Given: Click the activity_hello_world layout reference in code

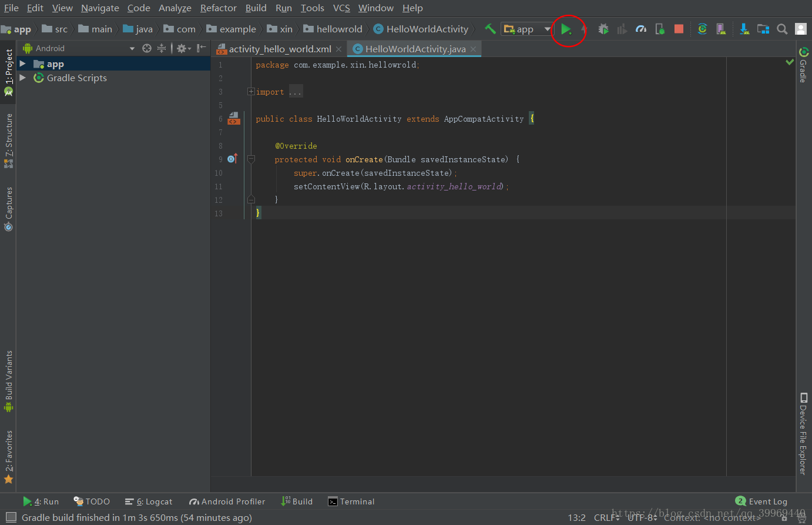Looking at the screenshot, I should pyautogui.click(x=455, y=186).
